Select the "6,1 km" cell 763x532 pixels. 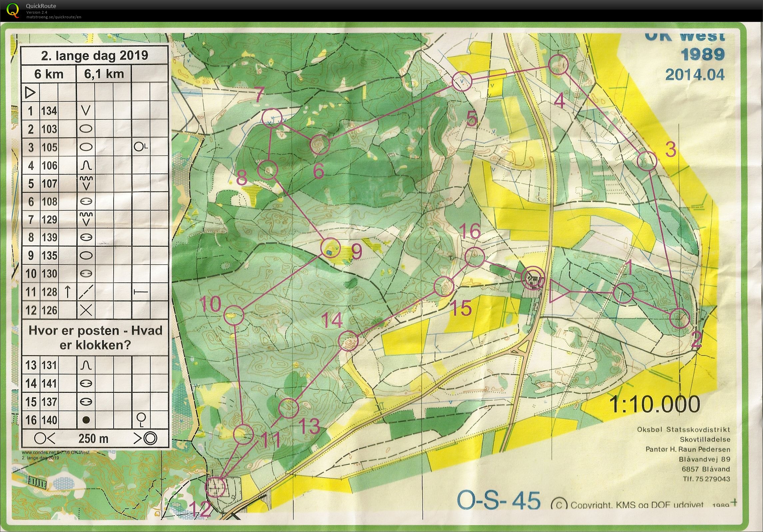pos(104,74)
